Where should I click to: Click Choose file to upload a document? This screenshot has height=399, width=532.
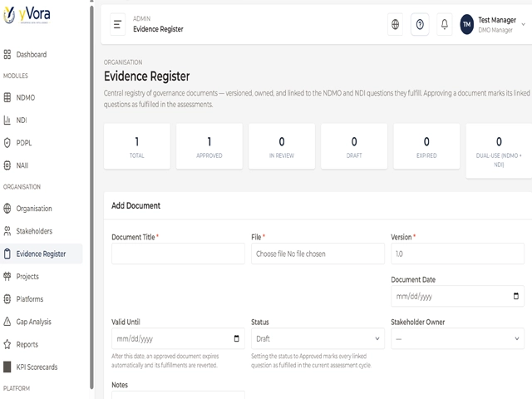tap(318, 254)
